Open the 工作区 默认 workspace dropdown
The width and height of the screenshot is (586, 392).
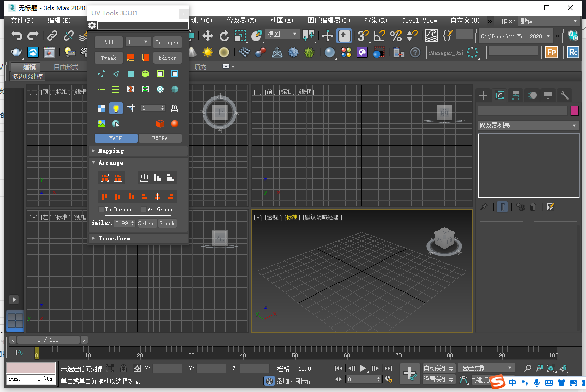click(x=548, y=21)
